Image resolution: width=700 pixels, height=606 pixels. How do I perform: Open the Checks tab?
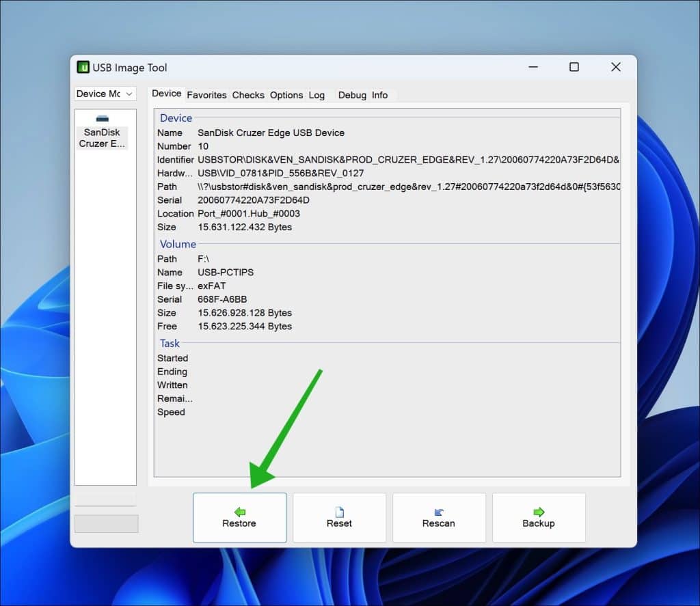pos(248,95)
